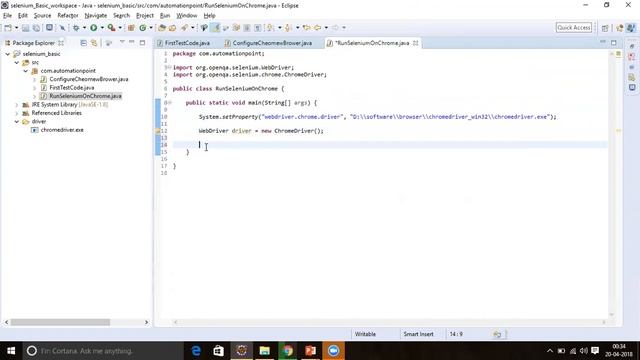Maximize the editor area
The height and width of the screenshot is (360, 640).
(x=613, y=42)
